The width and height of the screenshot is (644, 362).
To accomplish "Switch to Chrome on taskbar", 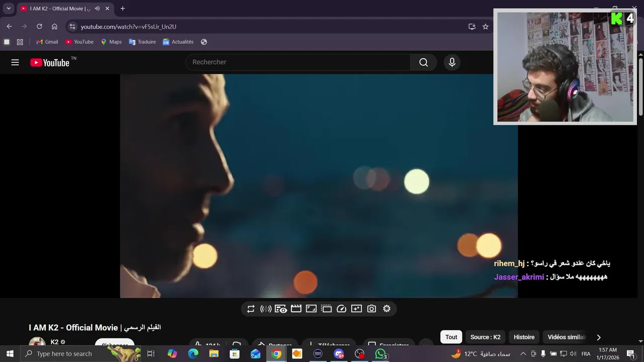I will click(x=276, y=354).
